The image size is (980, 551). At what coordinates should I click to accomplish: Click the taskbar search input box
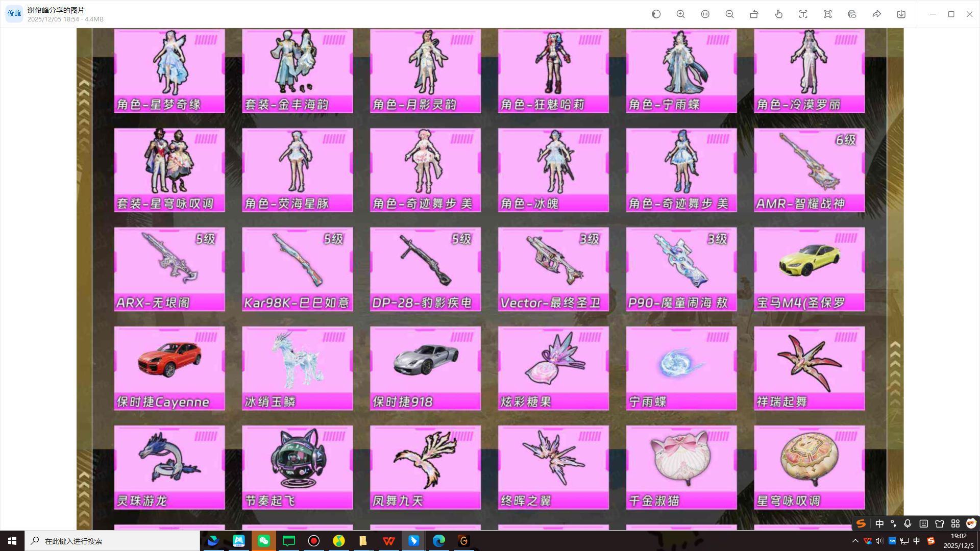click(x=112, y=541)
